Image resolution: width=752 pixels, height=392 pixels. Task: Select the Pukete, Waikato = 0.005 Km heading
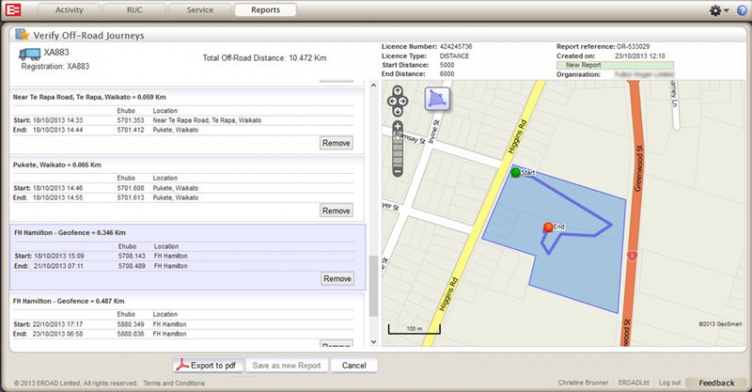(57, 165)
